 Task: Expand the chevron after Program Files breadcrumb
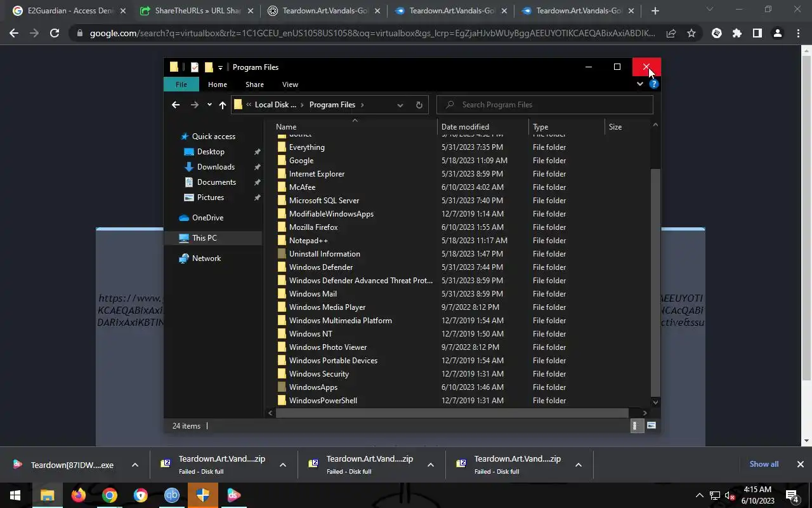tap(362, 105)
